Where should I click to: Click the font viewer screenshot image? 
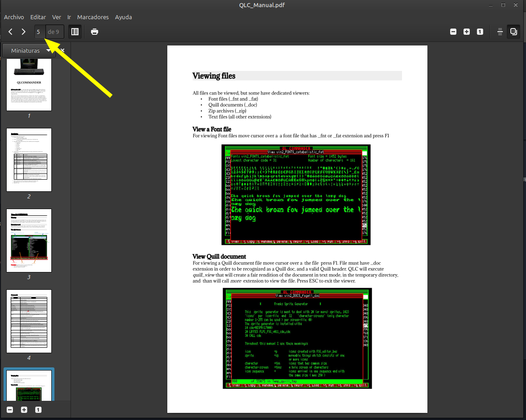click(296, 195)
